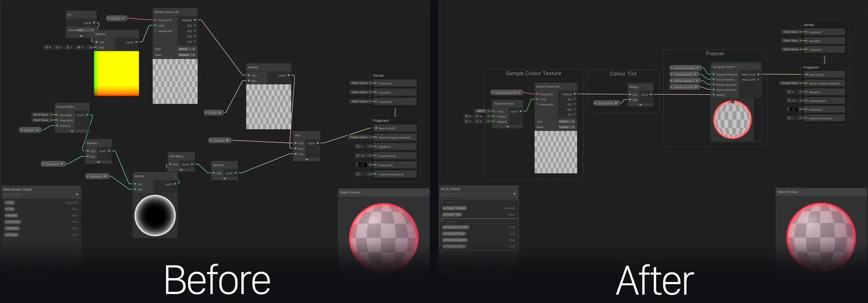Select Colour(4) property node in Before graph
The width and height of the screenshot is (868, 303).
pos(219,140)
